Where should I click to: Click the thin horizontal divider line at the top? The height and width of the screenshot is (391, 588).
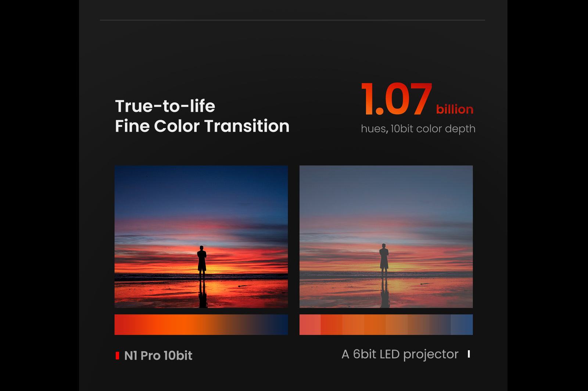(x=292, y=20)
